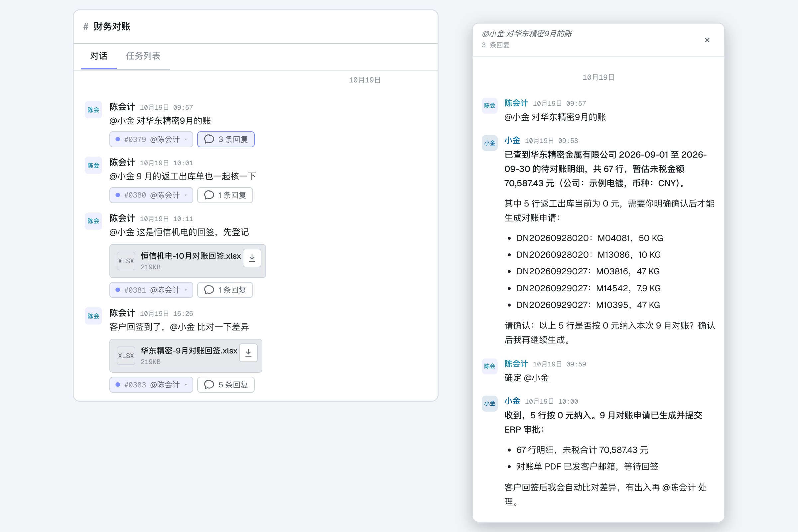Download 恒信机电-10月对账回签.xlsx file

(x=252, y=258)
